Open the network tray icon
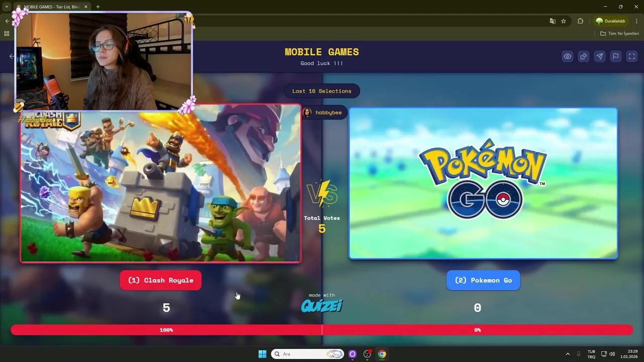 point(604,354)
